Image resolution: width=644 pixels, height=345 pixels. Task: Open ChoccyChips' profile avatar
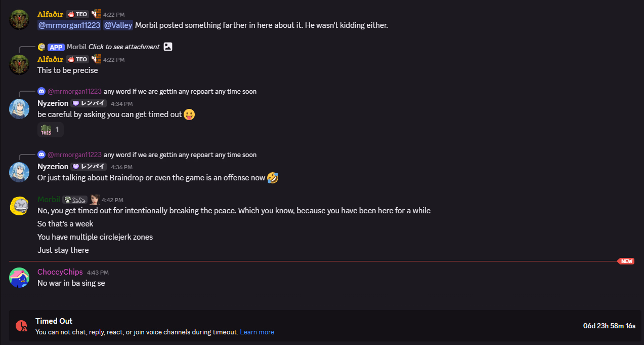[19, 278]
